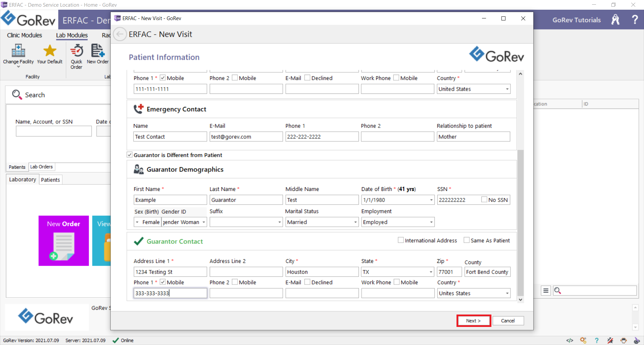Image resolution: width=644 pixels, height=345 pixels.
Task: Open the GoRev Tutorials link
Action: 576,20
